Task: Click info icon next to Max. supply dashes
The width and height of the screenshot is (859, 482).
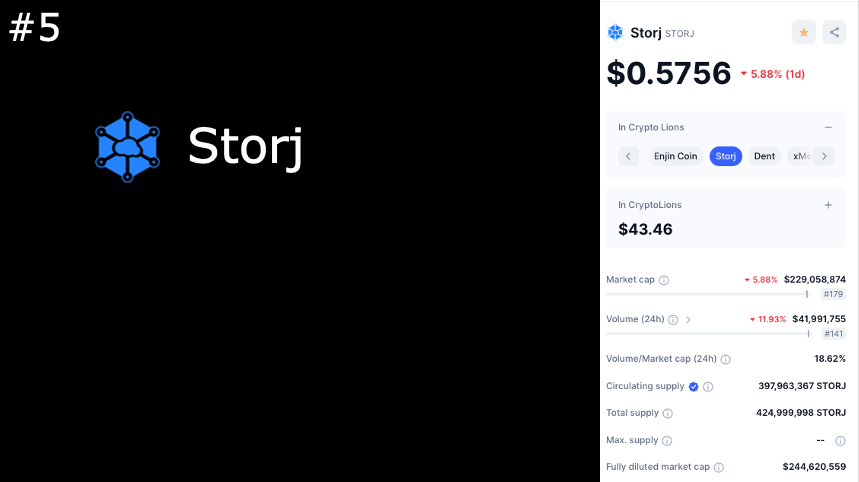Action: click(840, 440)
